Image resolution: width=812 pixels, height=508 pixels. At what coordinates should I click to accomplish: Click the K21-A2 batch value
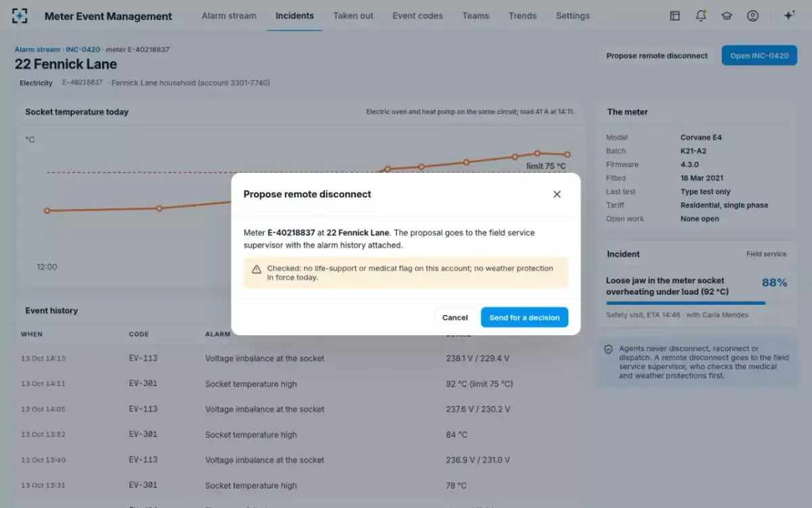coord(694,151)
